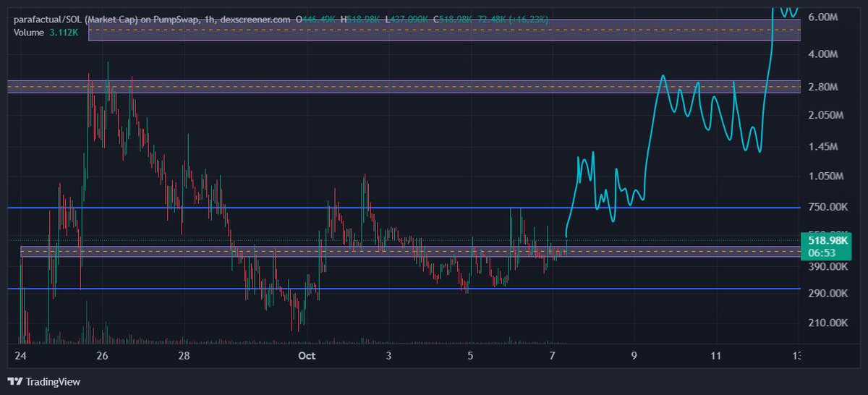The width and height of the screenshot is (868, 395).
Task: Click the Volume 3.112K indicator label
Action: coord(45,32)
